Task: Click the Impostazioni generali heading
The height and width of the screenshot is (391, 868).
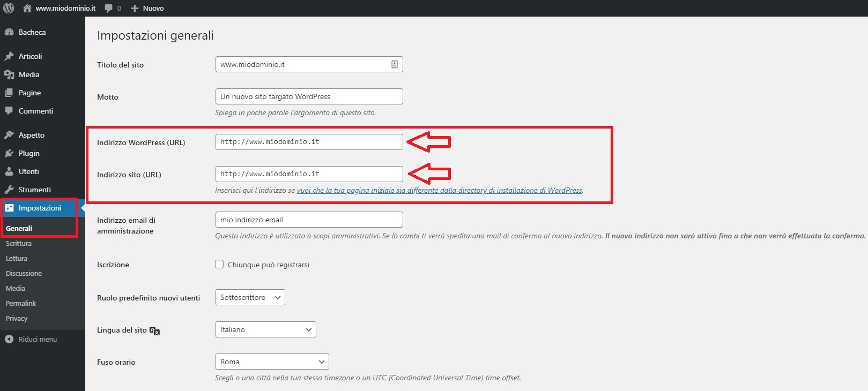Action: [x=155, y=35]
